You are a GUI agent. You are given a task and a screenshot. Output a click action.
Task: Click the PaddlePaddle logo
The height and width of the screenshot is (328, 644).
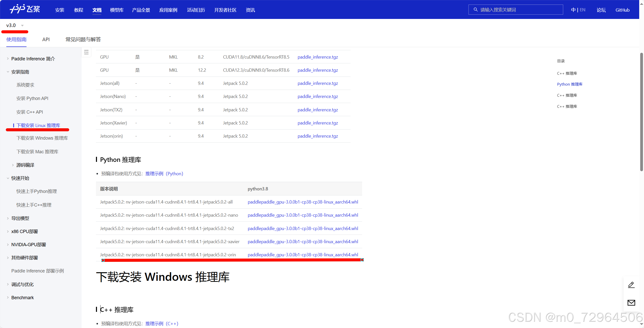(x=25, y=9)
